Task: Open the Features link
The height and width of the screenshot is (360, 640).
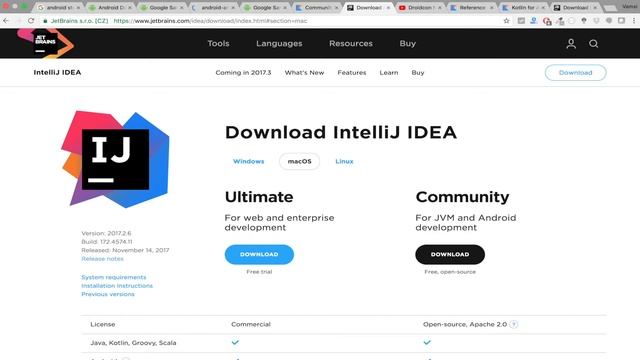Action: coord(352,73)
